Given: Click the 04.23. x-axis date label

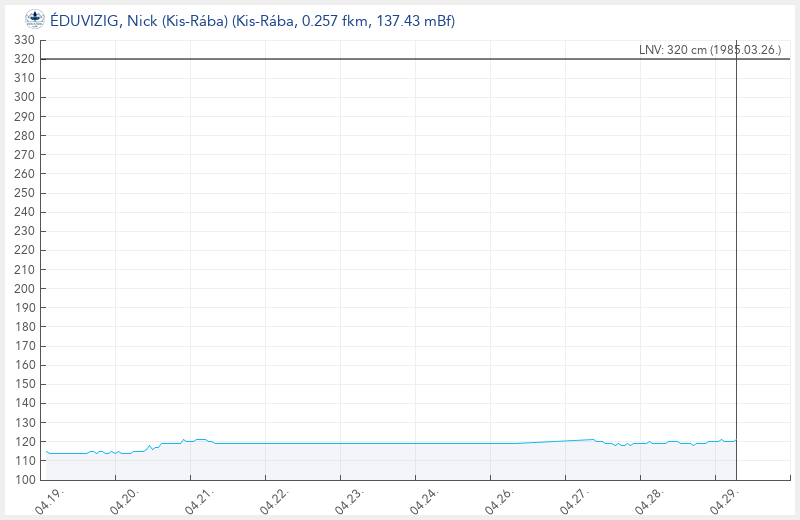Looking at the screenshot, I should [348, 499].
